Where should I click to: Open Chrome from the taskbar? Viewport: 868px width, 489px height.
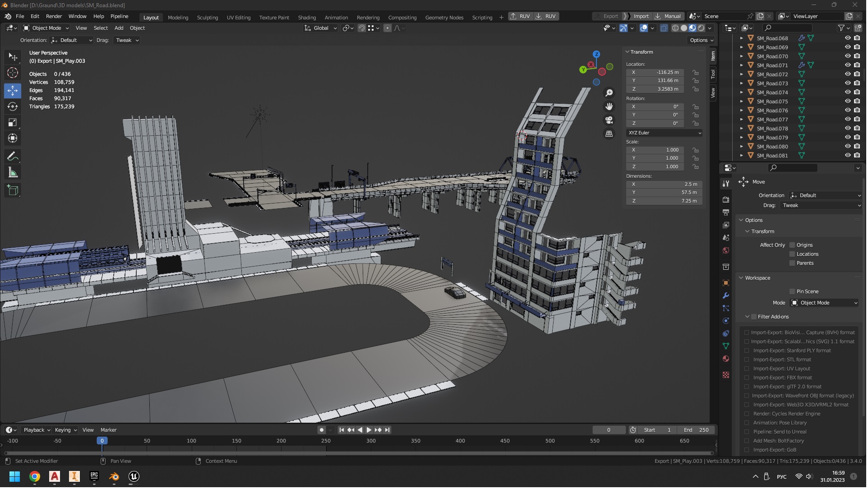[35, 477]
